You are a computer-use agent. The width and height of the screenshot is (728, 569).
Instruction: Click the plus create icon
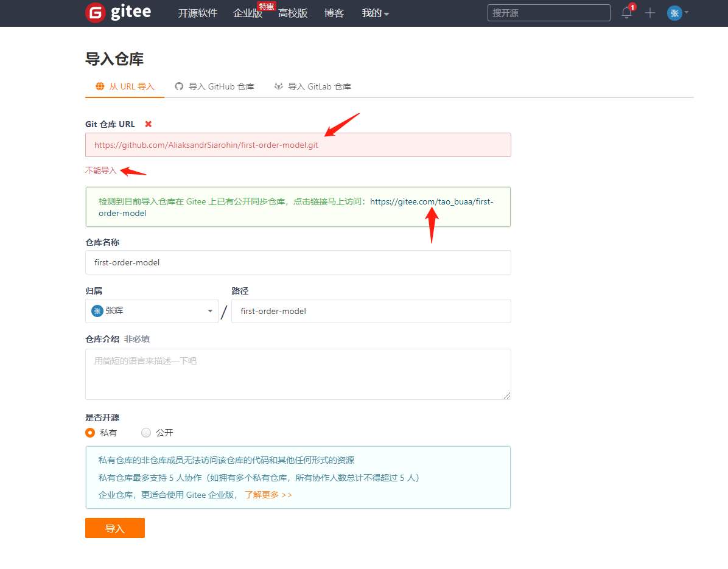(x=650, y=13)
